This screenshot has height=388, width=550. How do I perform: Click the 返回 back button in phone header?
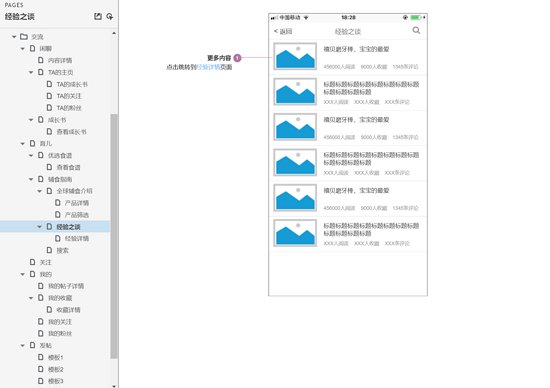coord(283,31)
